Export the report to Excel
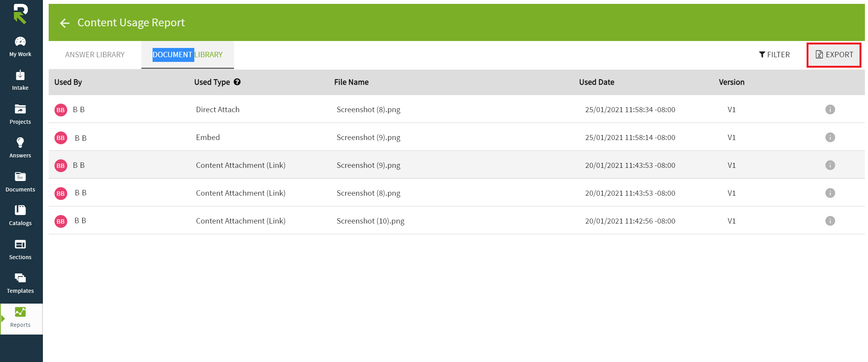 [x=834, y=55]
